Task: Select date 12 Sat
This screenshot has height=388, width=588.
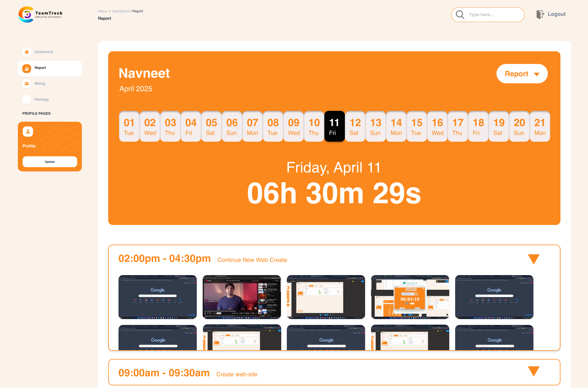Action: click(x=355, y=126)
